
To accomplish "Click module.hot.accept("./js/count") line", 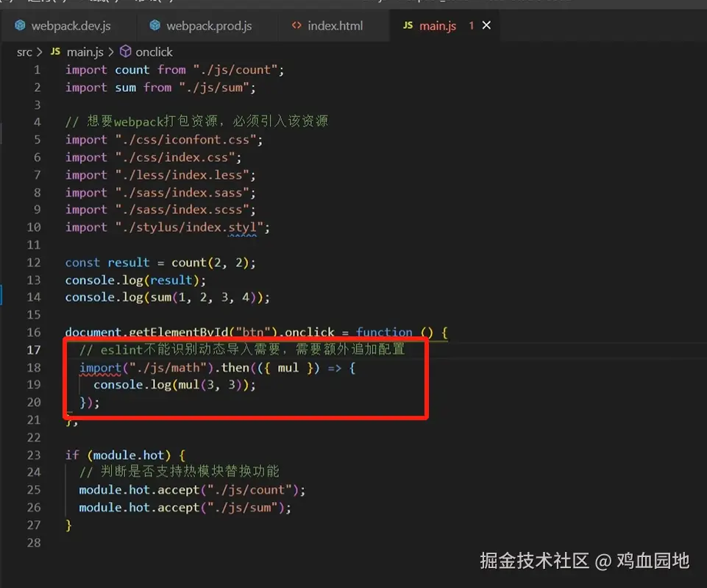I will click(192, 490).
